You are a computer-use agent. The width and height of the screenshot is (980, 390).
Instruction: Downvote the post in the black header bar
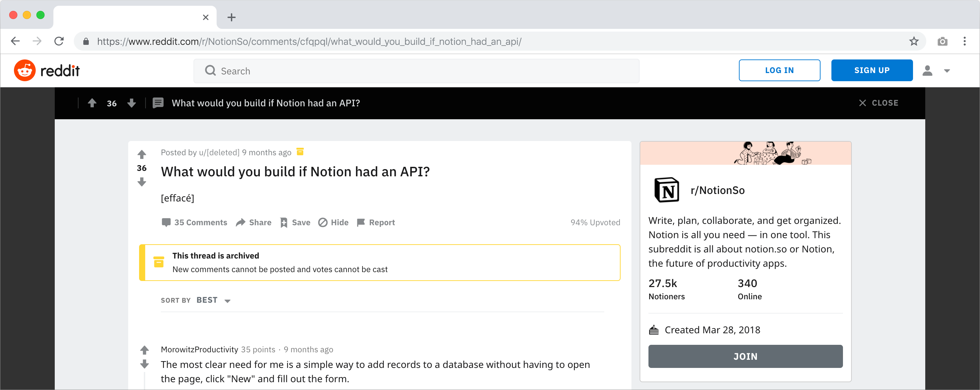(132, 103)
